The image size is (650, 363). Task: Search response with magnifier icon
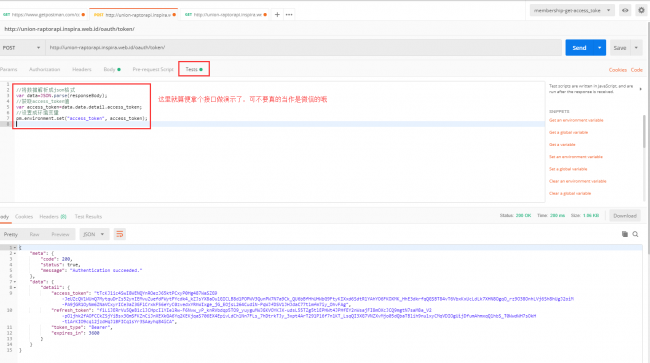[635, 234]
